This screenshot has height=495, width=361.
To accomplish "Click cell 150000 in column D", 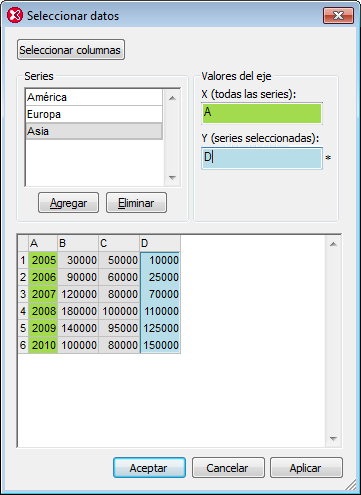I will point(160,345).
